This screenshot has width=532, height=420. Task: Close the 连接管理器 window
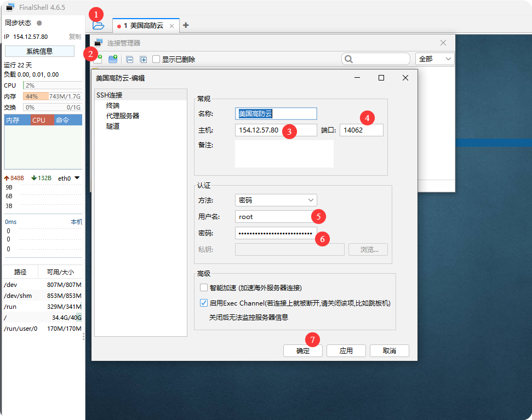tap(443, 43)
